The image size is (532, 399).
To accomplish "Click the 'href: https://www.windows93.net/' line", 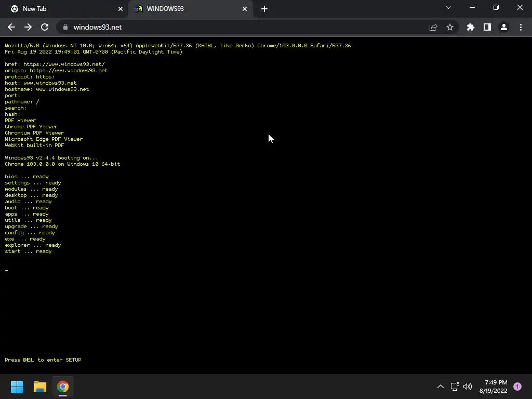I will pyautogui.click(x=55, y=64).
